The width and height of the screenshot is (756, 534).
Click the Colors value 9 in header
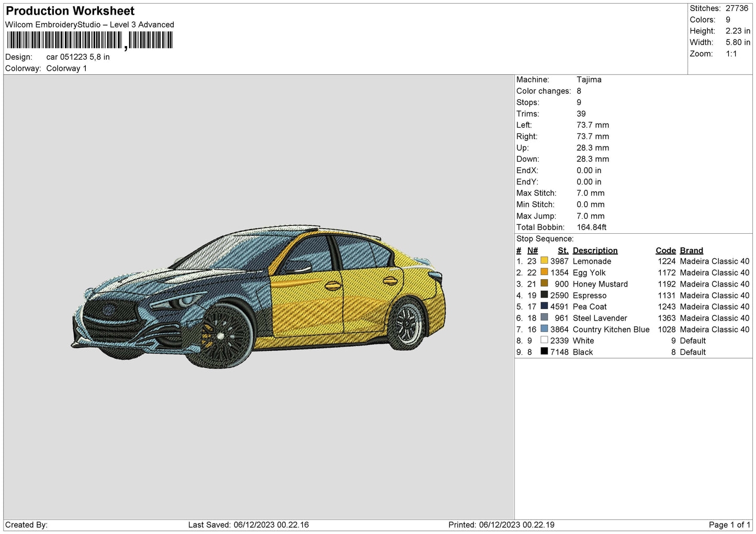(728, 20)
